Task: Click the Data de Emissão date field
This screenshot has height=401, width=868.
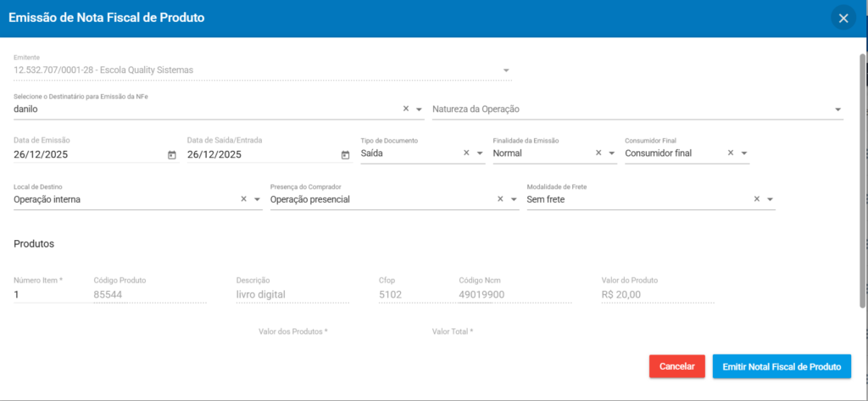Action: [x=85, y=154]
